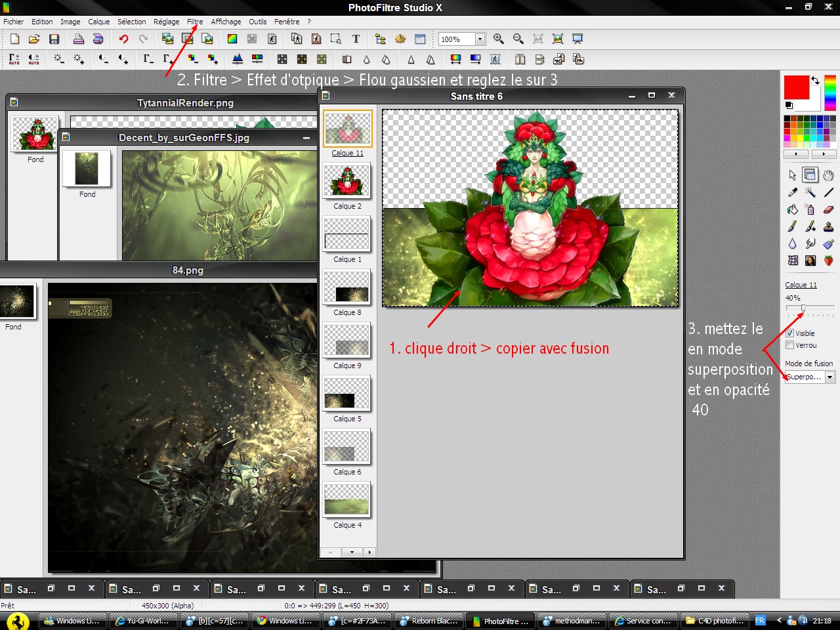Select Fond thumbnail in 84.png window
This screenshot has width=840, height=630.
(17, 301)
